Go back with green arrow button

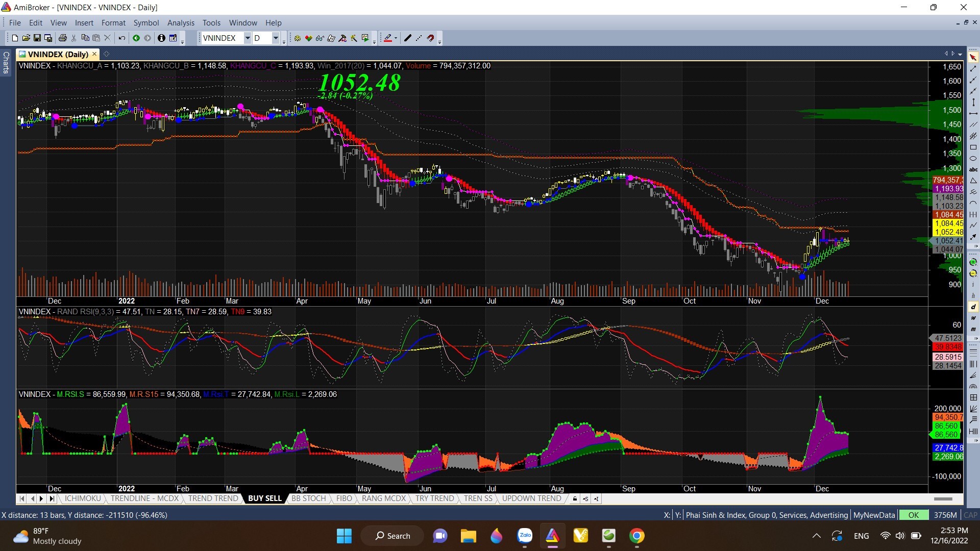pyautogui.click(x=136, y=38)
